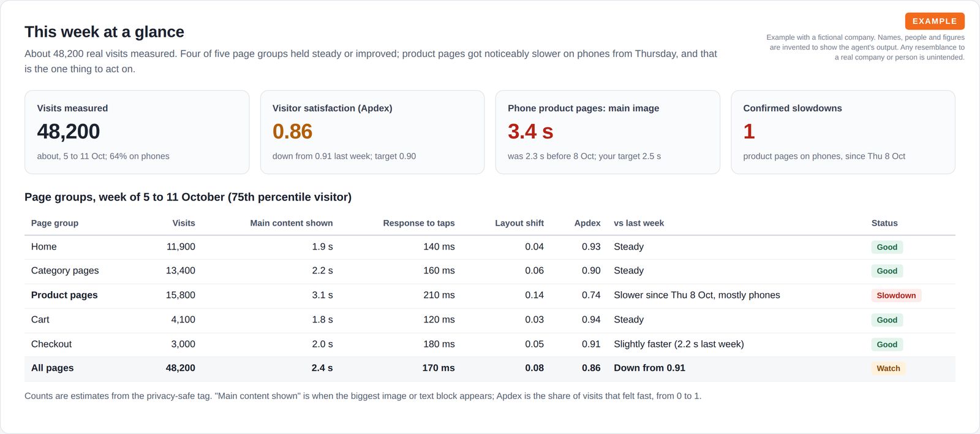Click the 0.86 Apdex value in the card
Image resolution: width=980 pixels, height=434 pixels.
[x=292, y=131]
